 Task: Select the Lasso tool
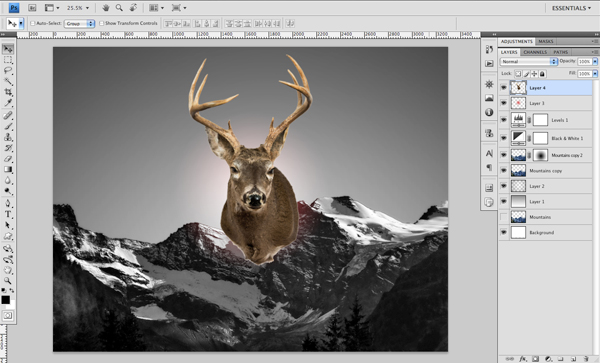[x=8, y=71]
